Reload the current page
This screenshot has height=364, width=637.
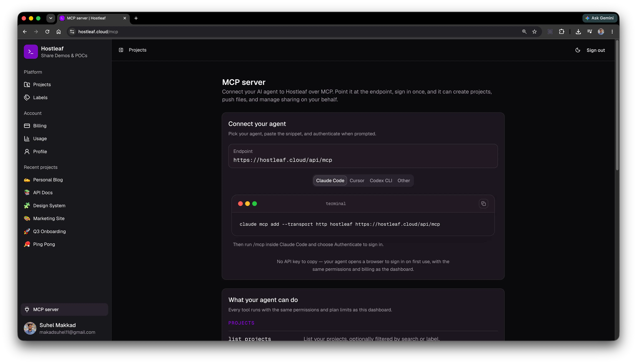tap(47, 32)
